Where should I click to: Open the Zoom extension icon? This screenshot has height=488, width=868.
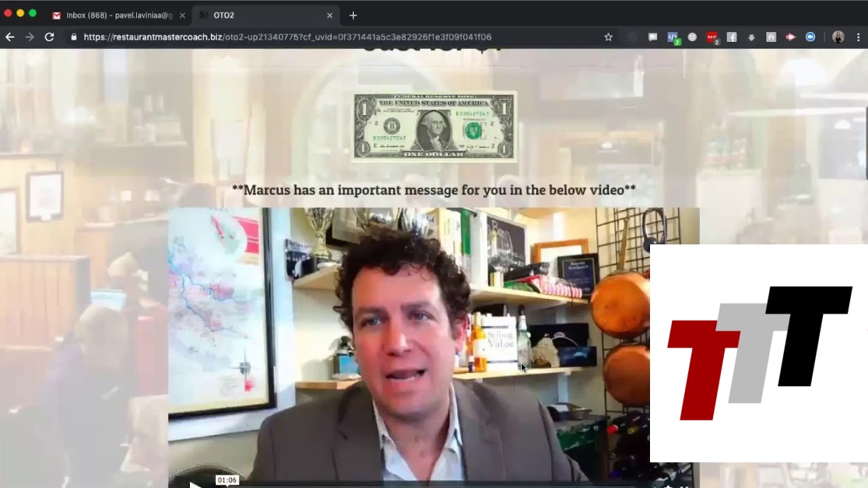tap(810, 37)
